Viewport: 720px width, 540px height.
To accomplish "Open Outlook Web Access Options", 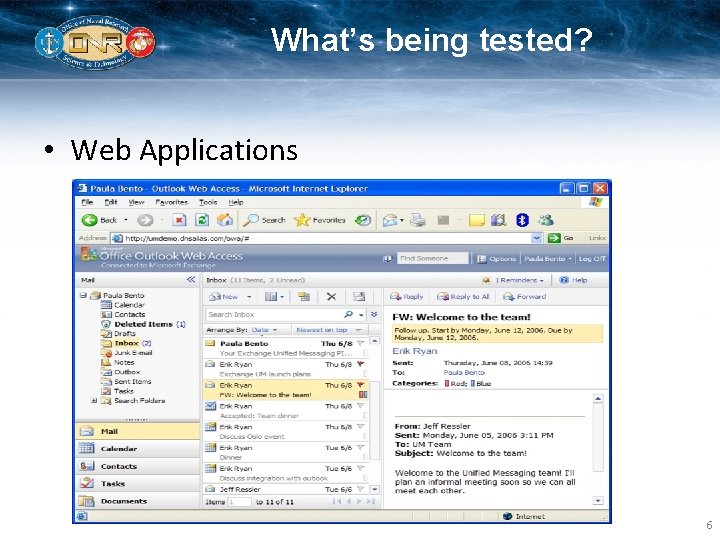I will pos(496,259).
